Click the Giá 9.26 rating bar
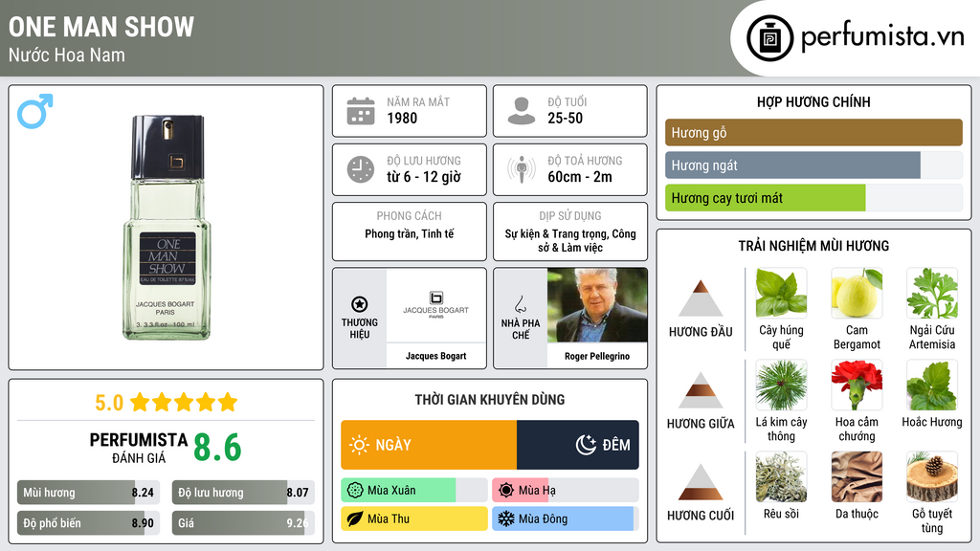The width and height of the screenshot is (980, 551). 243,523
